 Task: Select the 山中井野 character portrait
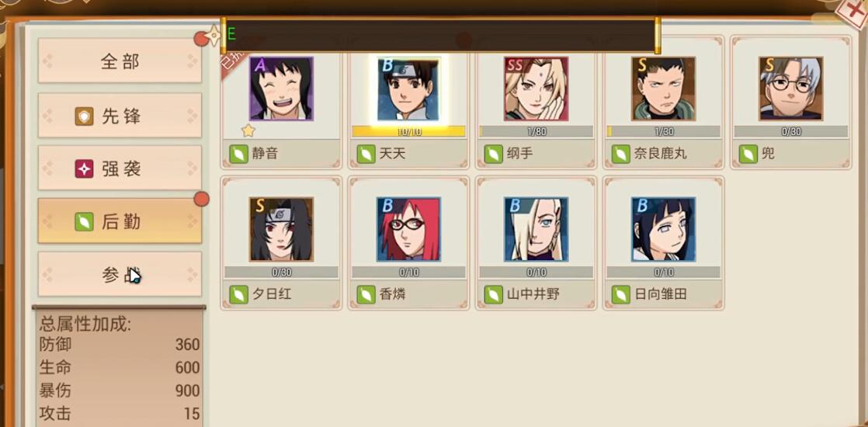click(536, 229)
